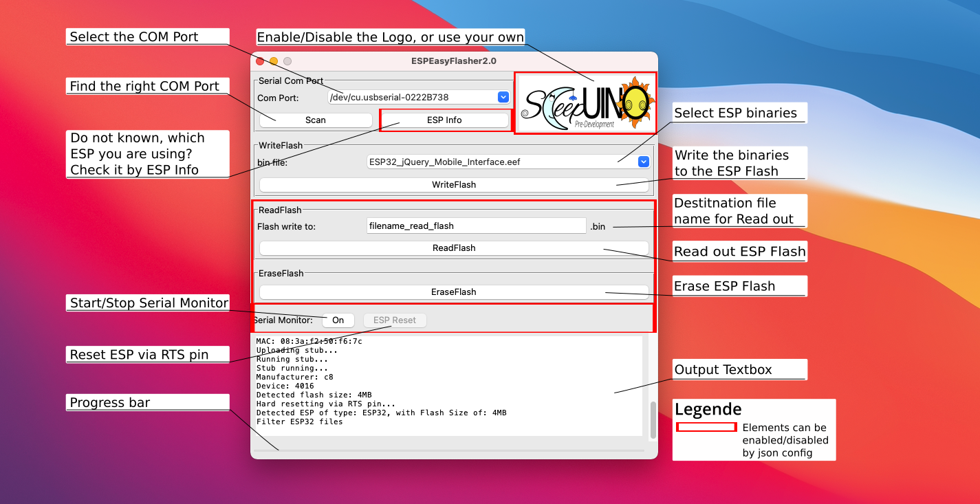The image size is (980, 504).
Task: Click the grey zoom window button
Action: tap(287, 61)
